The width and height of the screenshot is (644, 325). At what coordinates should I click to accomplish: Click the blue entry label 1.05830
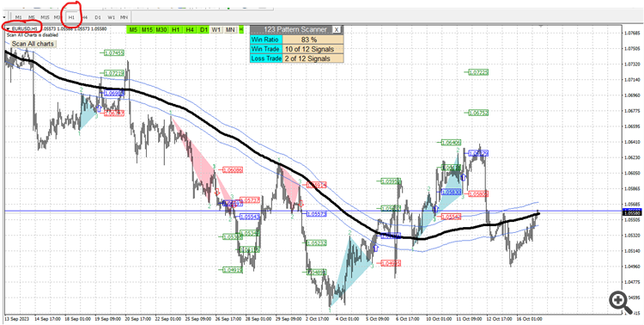(x=452, y=192)
